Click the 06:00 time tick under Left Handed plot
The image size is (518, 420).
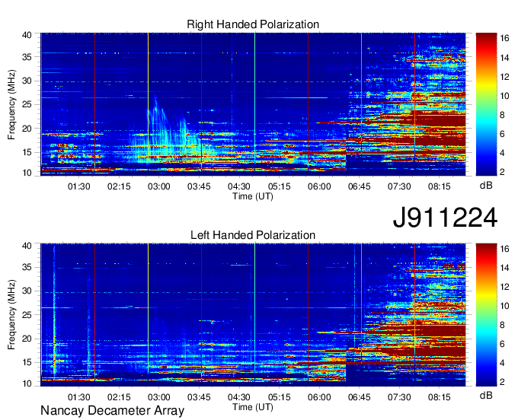point(319,397)
